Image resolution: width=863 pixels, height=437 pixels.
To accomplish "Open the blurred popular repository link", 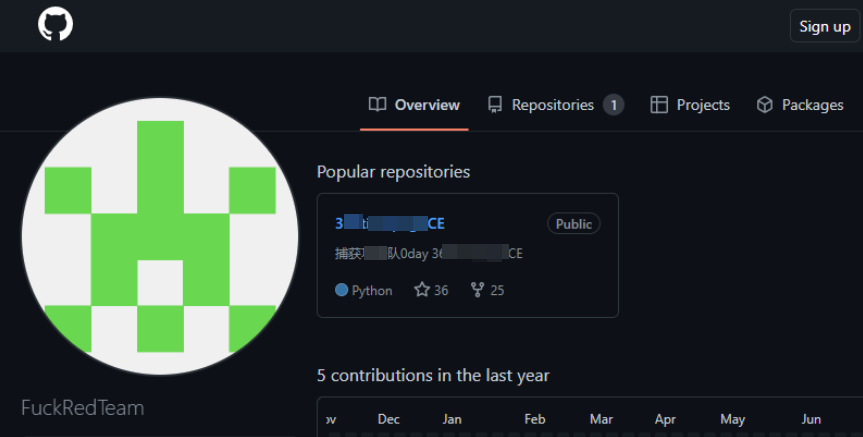I will (390, 223).
